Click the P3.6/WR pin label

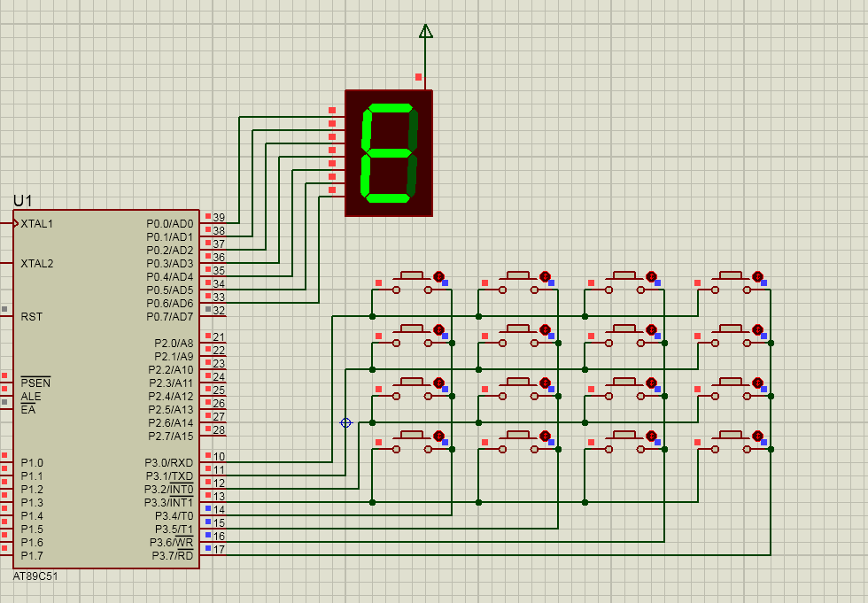[x=172, y=542]
